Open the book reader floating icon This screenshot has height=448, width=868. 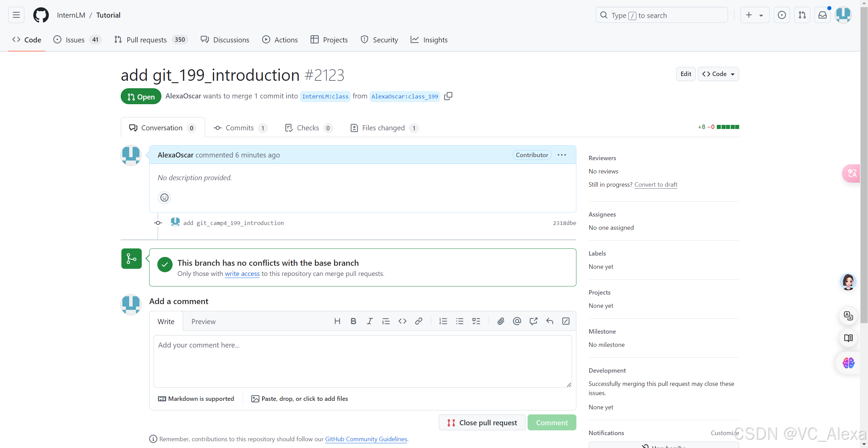(848, 338)
